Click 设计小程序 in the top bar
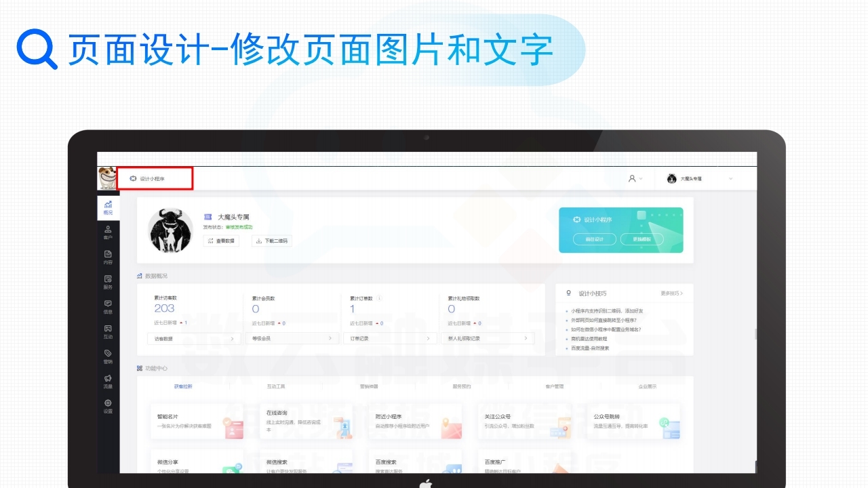 point(152,179)
